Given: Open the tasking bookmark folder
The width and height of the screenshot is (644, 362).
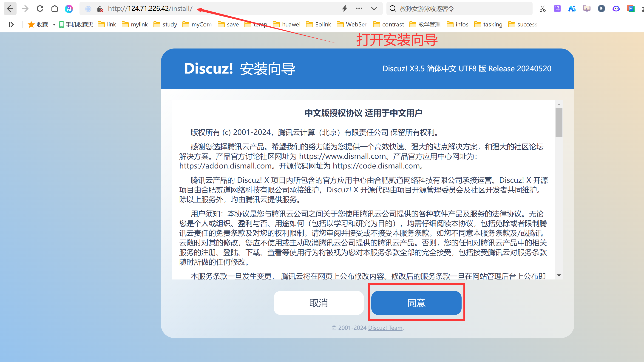Looking at the screenshot, I should tap(488, 25).
